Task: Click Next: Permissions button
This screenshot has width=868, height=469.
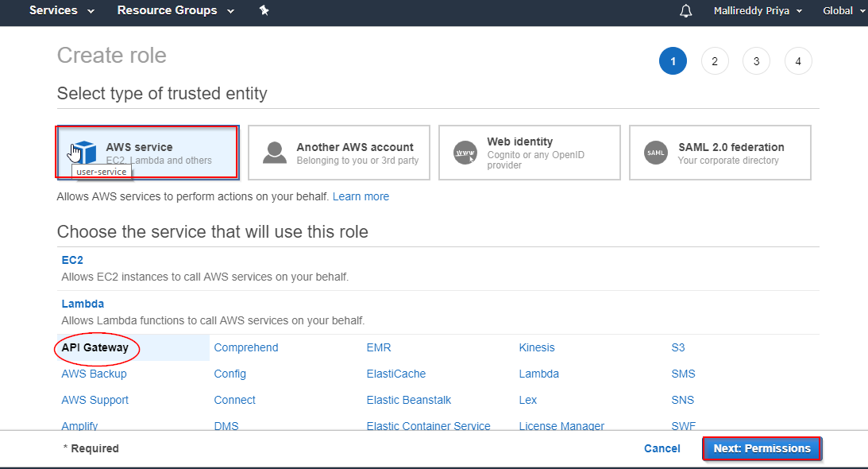Action: (762, 448)
